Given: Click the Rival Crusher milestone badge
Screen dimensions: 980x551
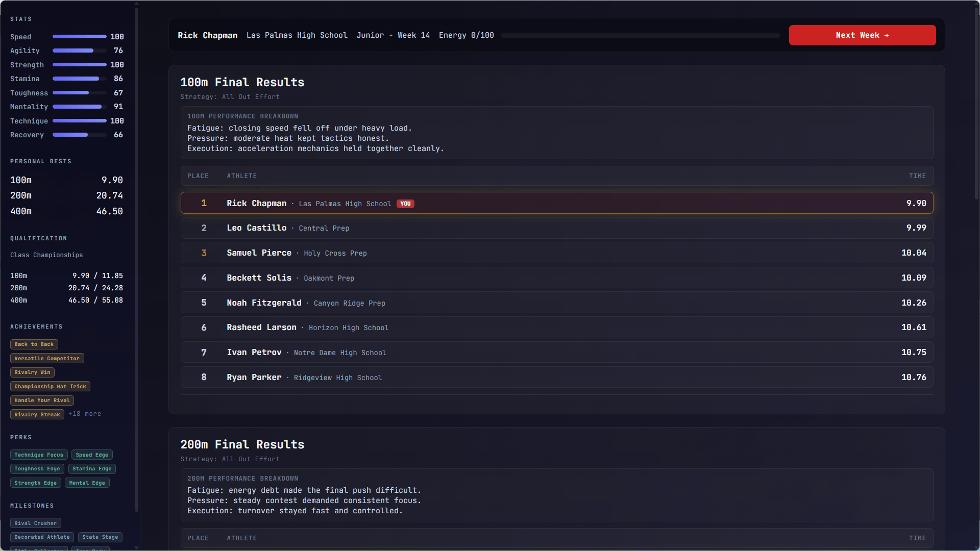Looking at the screenshot, I should pyautogui.click(x=35, y=523).
